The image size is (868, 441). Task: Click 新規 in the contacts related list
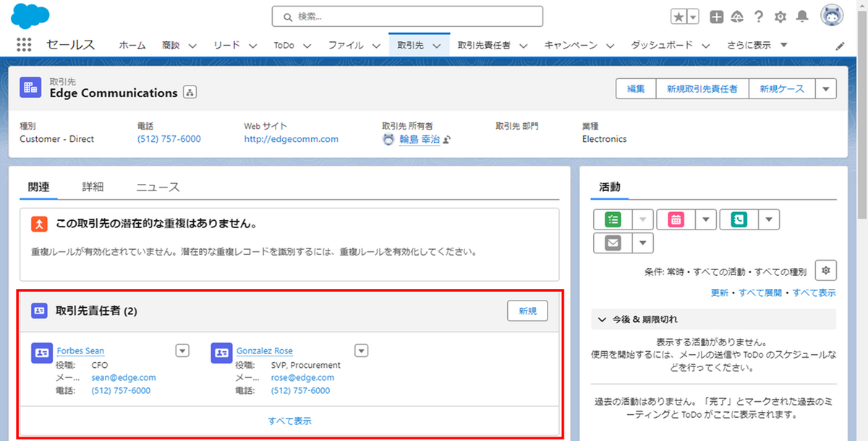[527, 311]
